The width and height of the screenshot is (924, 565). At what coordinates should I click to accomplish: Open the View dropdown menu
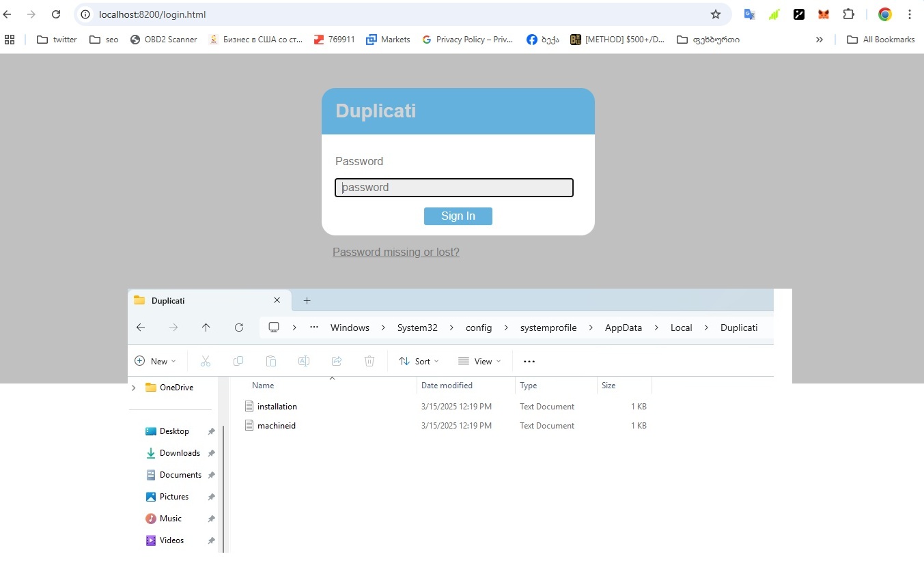coord(479,361)
